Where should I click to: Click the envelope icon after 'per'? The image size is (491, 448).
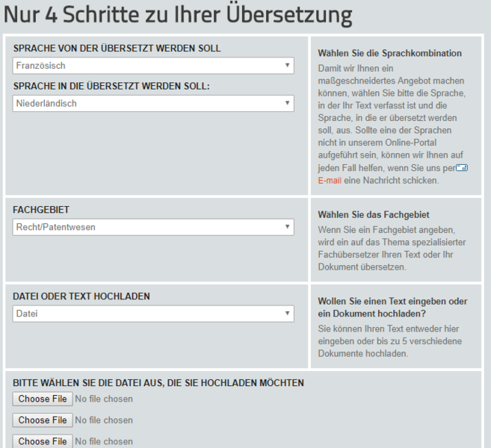461,168
